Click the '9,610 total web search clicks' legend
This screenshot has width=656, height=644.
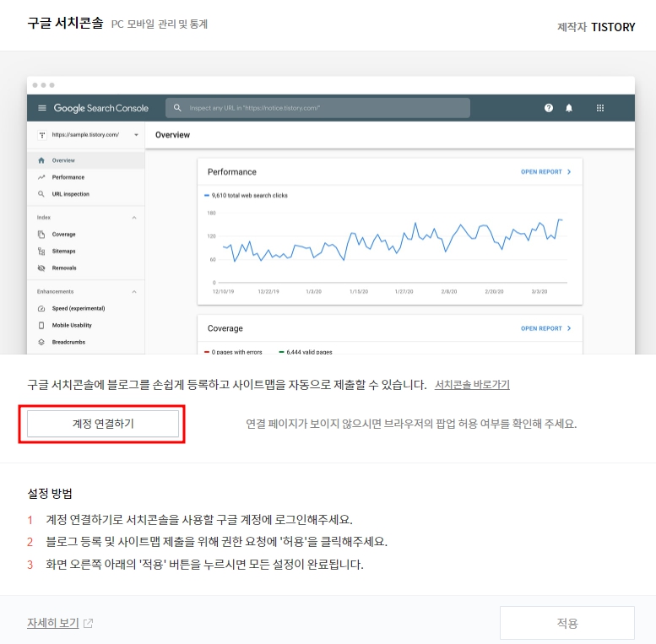coord(246,195)
